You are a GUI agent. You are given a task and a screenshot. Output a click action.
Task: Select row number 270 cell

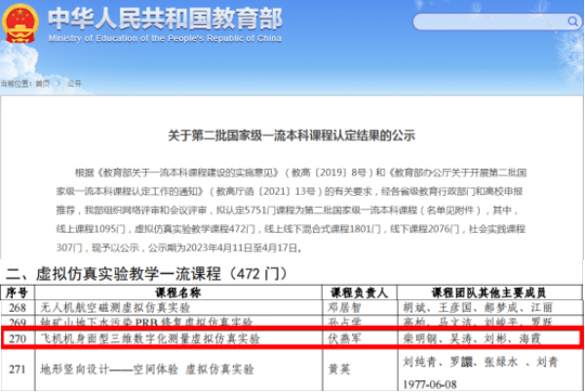[x=18, y=338]
